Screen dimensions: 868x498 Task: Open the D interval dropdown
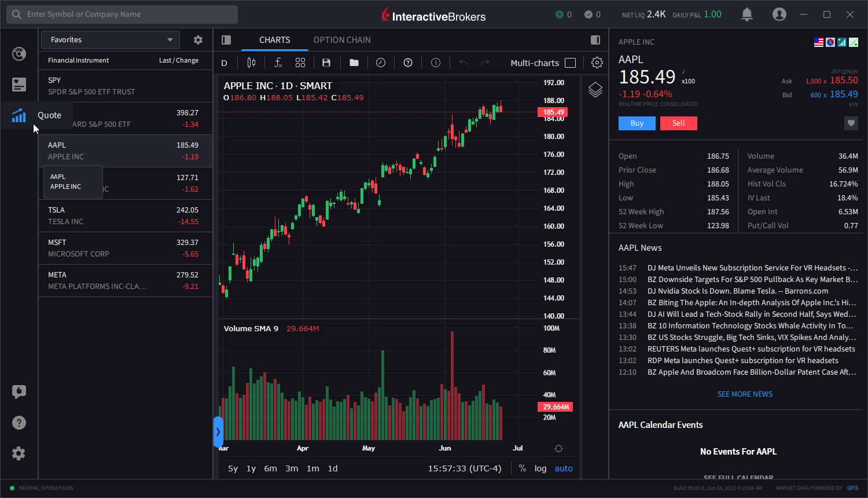coord(225,63)
